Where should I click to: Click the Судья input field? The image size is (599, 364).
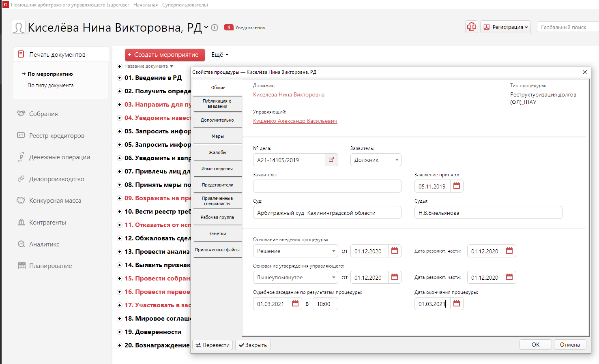488,212
